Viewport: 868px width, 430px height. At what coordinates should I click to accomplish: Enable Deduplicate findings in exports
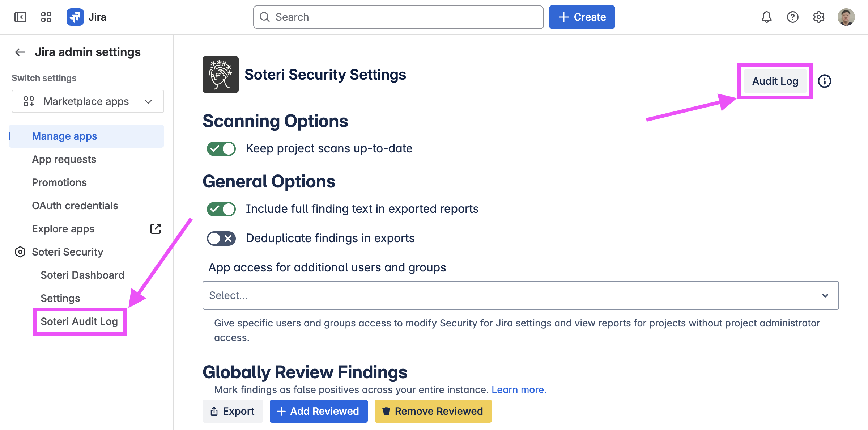click(221, 238)
